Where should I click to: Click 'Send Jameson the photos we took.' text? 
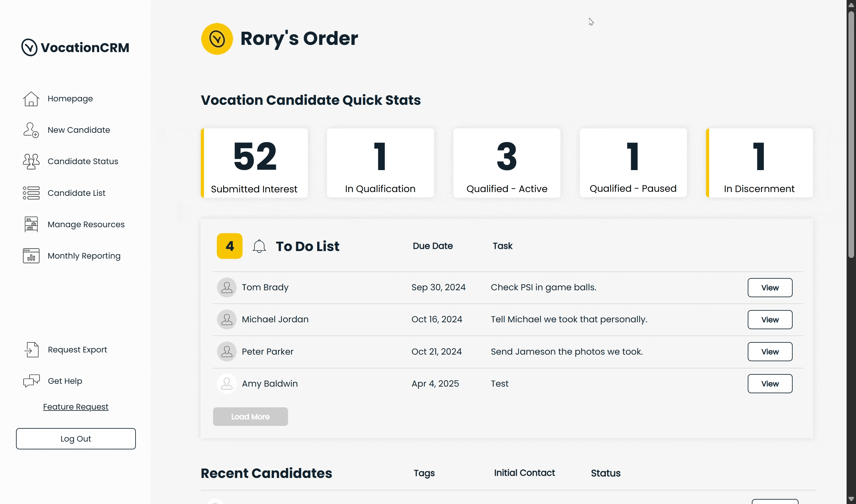(x=567, y=351)
